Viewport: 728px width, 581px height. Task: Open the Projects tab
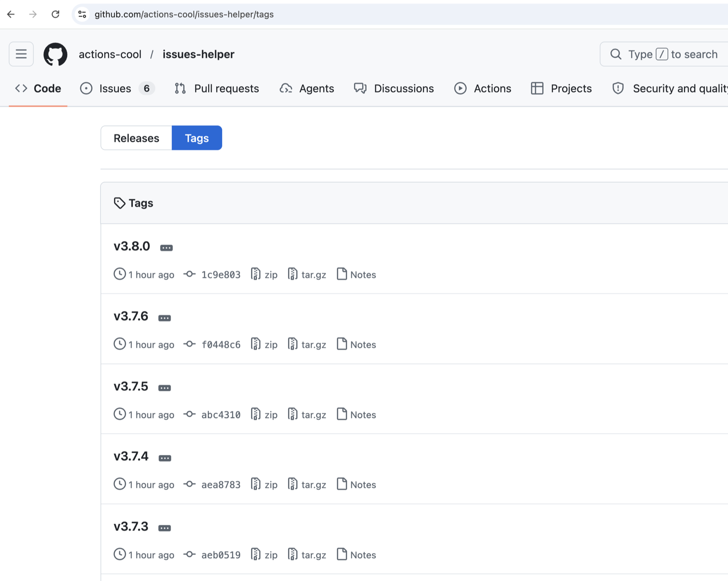point(561,88)
